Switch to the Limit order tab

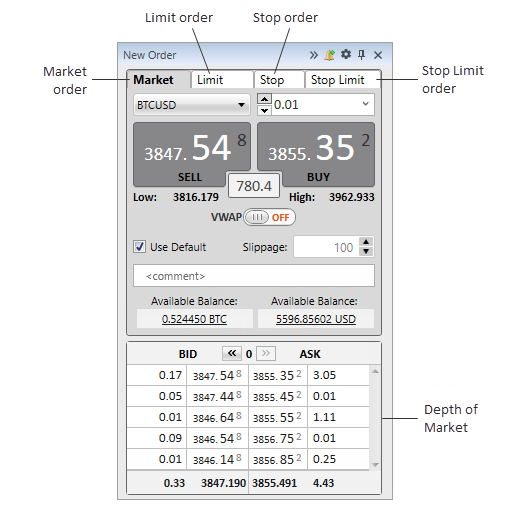(222, 80)
